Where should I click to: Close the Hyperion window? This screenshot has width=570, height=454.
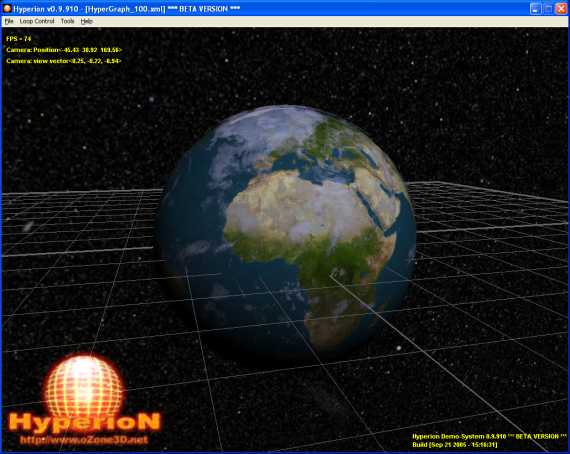[x=561, y=9]
